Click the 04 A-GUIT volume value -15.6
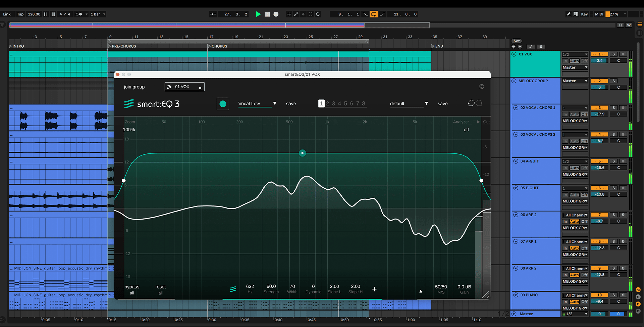Viewport: 644px width, 327px height. (x=599, y=168)
